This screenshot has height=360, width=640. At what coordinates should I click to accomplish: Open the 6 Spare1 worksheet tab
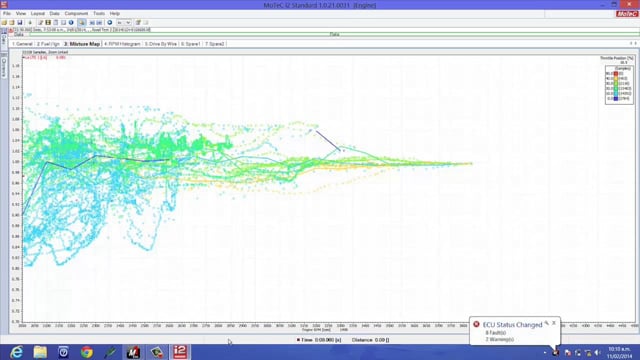tap(191, 44)
